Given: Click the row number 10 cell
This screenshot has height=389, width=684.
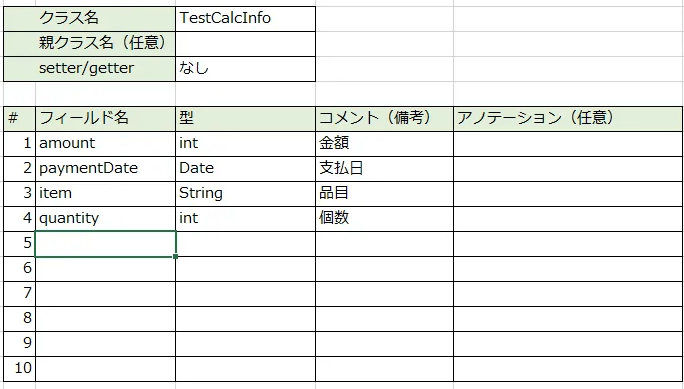Looking at the screenshot, I should (20, 369).
